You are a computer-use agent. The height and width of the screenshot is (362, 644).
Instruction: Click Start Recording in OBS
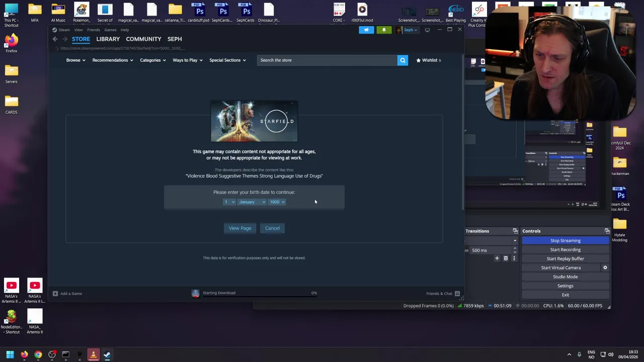(x=566, y=250)
